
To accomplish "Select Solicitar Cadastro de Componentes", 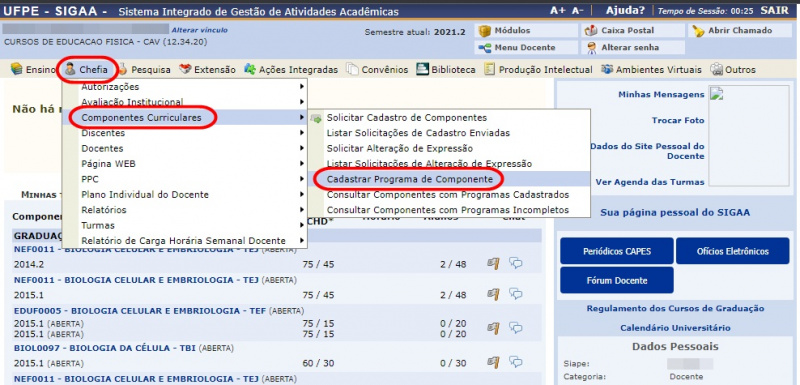I will [x=449, y=118].
